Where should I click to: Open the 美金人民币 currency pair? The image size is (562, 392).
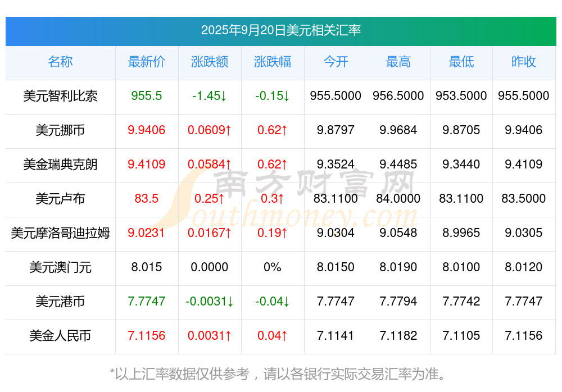coord(60,336)
